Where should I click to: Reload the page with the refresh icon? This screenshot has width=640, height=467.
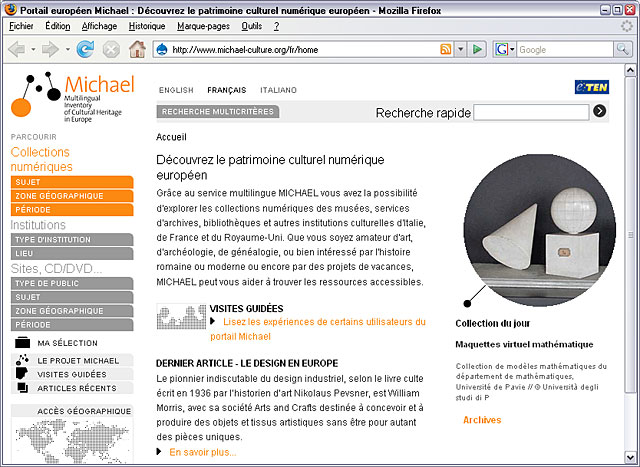coord(85,49)
